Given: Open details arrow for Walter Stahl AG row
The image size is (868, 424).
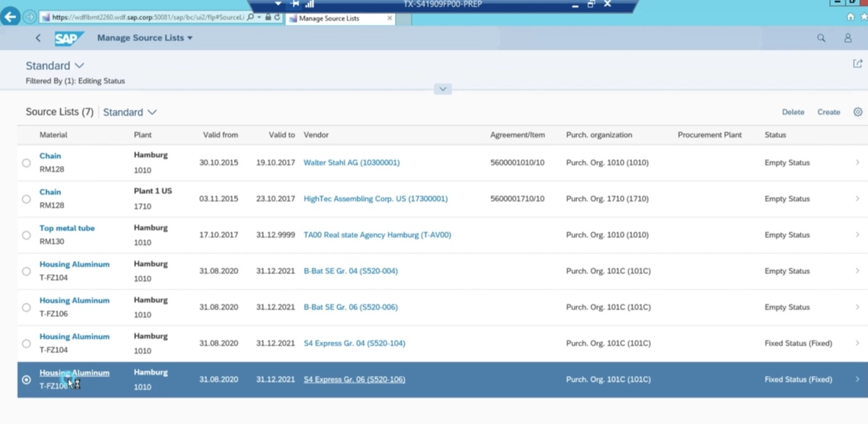Looking at the screenshot, I should 858,163.
